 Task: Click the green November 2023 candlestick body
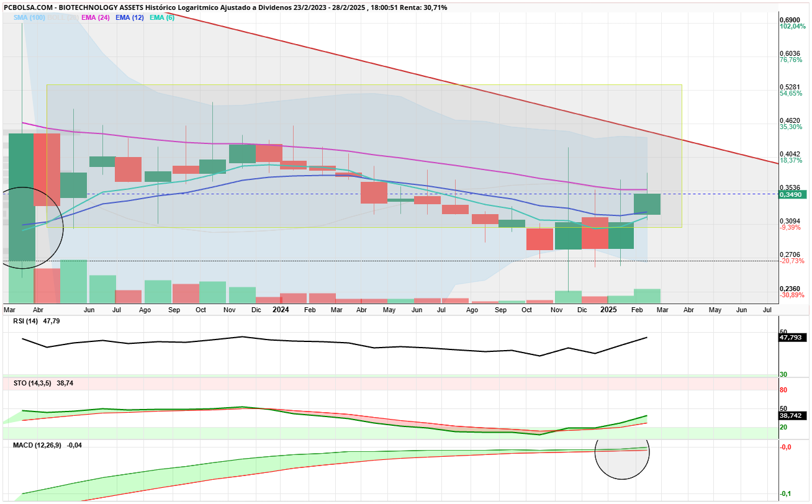(242, 154)
